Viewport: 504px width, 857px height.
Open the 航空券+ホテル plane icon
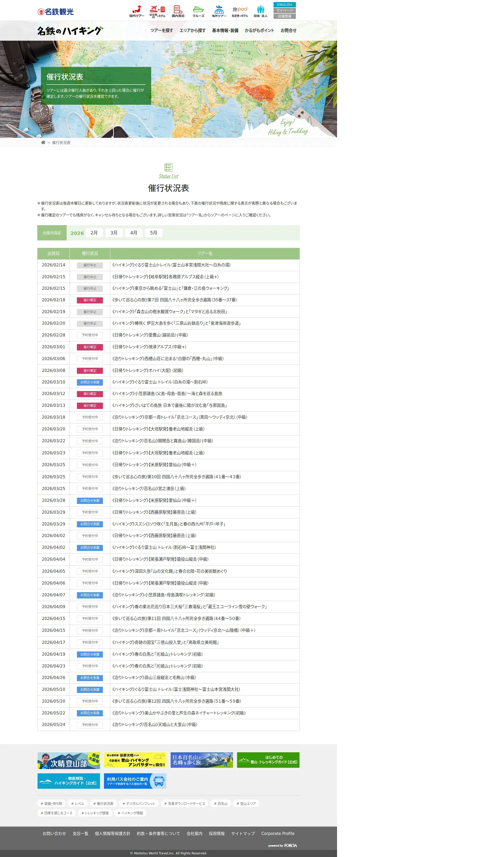[157, 9]
